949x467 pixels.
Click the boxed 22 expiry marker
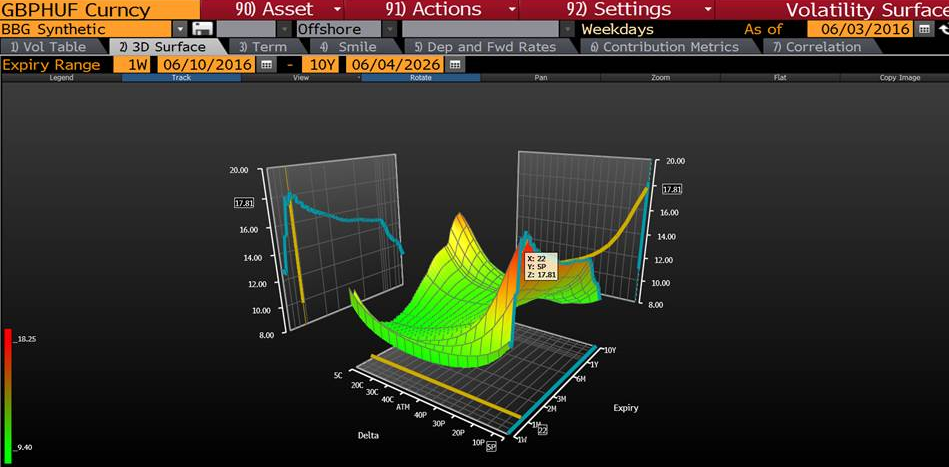pyautogui.click(x=542, y=431)
